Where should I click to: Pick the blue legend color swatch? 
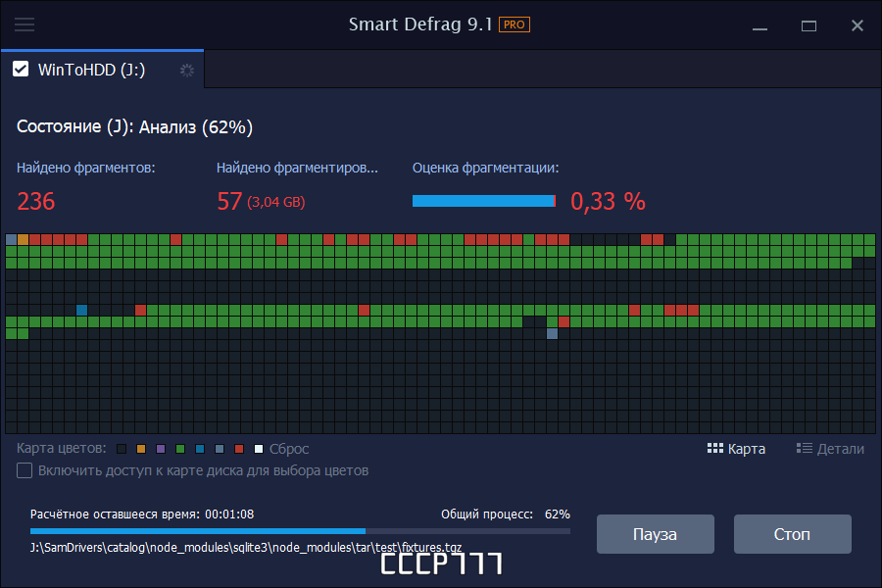point(200,449)
